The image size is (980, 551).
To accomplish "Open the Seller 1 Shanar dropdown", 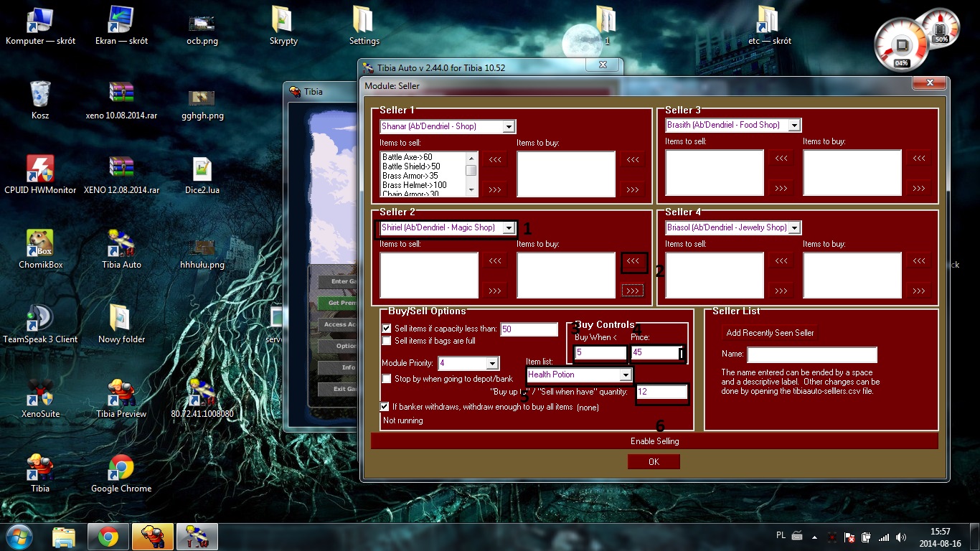I will 509,127.
